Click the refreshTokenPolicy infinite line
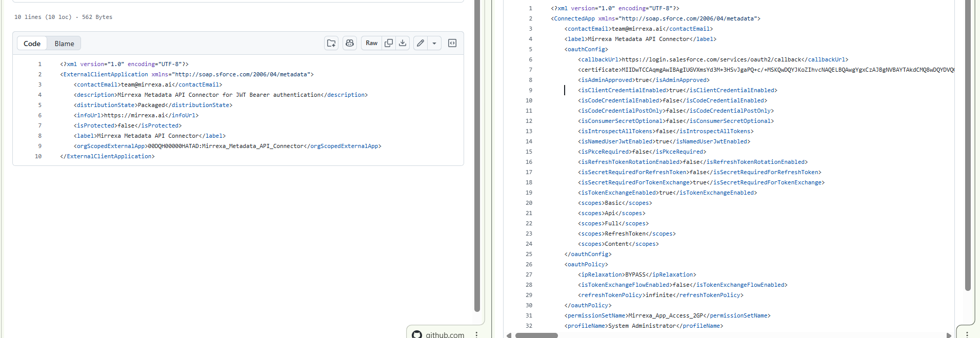Image resolution: width=980 pixels, height=338 pixels. (661, 295)
